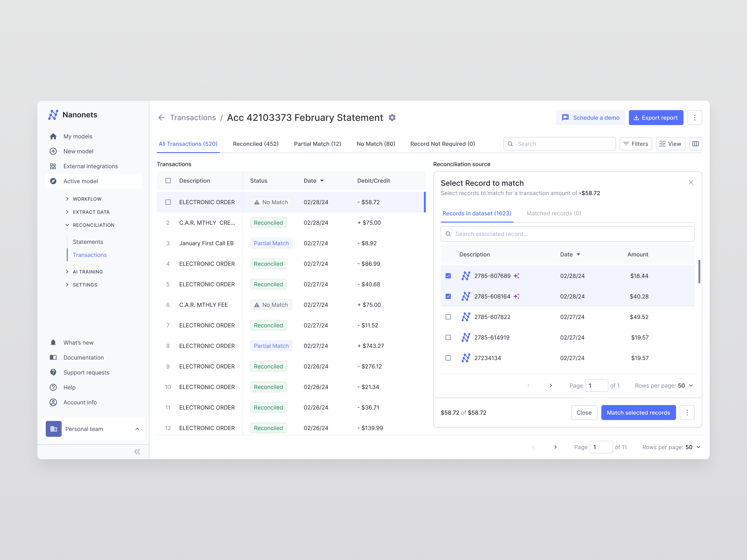Open settings gear next to statement title
The width and height of the screenshot is (747, 560).
pos(392,117)
